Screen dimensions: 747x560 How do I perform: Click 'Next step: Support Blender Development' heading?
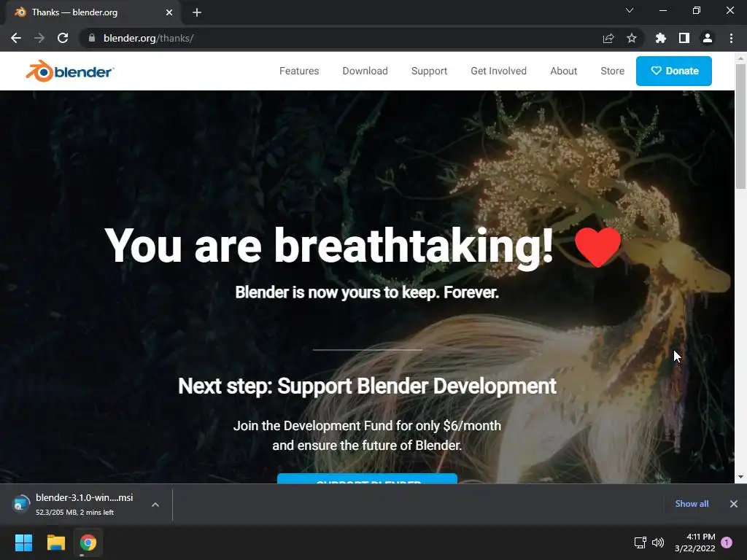(x=367, y=386)
